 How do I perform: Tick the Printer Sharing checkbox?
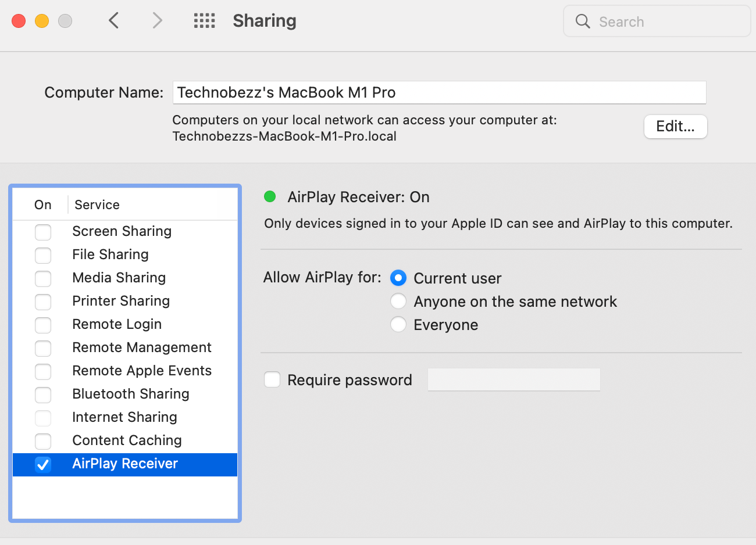[43, 302]
